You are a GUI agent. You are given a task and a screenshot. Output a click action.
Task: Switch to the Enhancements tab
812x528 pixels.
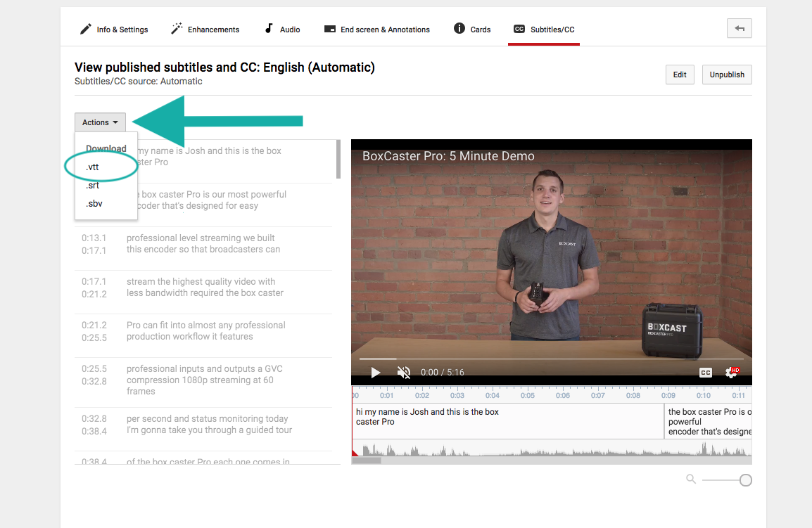[x=205, y=30]
